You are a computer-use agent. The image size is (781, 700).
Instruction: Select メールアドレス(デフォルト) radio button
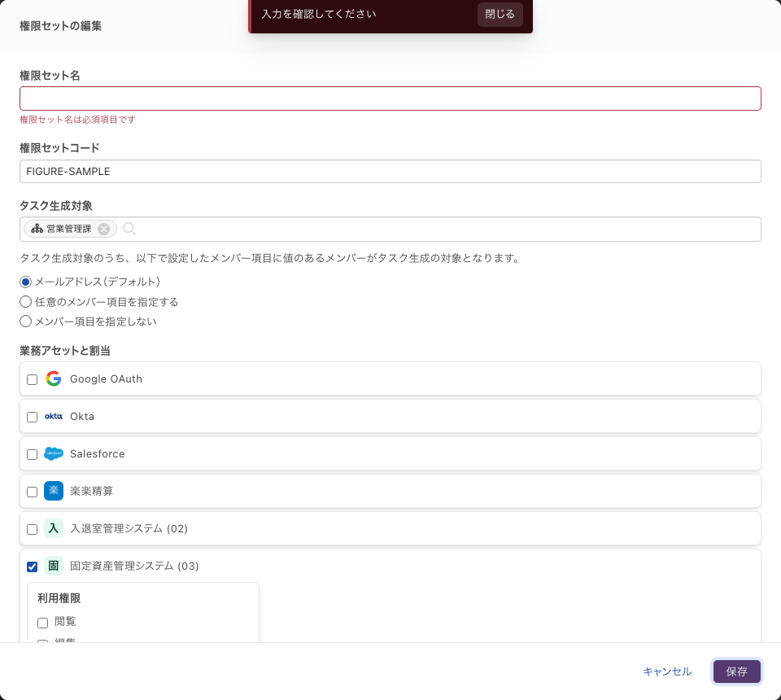(25, 282)
